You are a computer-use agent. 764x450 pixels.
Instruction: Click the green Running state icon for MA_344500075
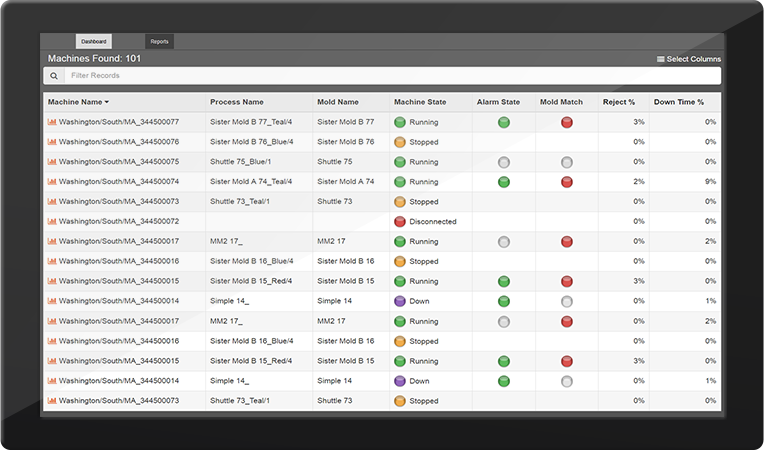(x=400, y=162)
